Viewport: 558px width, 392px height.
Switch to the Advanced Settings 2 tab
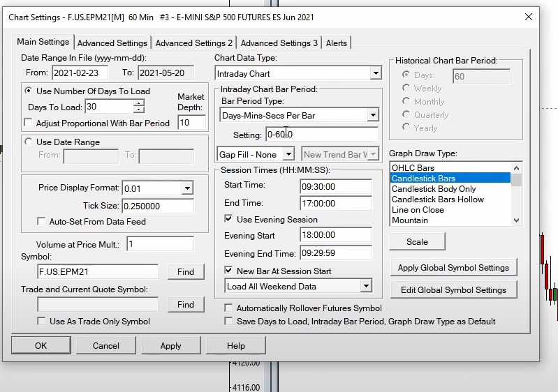(194, 43)
